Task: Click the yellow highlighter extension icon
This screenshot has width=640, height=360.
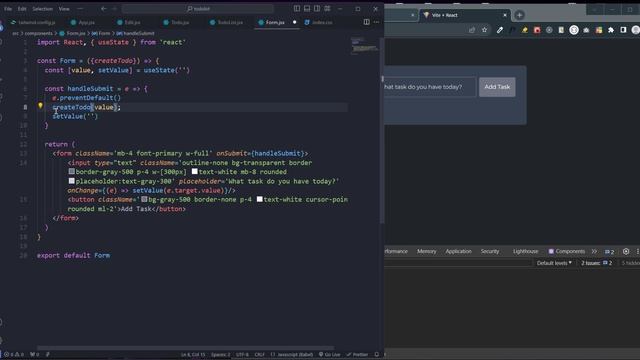Action: [524, 30]
